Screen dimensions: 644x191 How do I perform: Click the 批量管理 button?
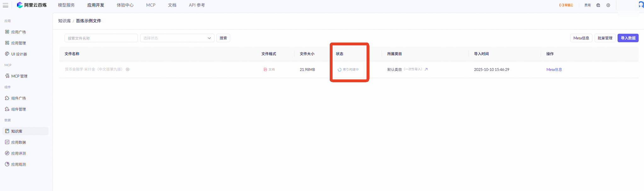tap(605, 38)
